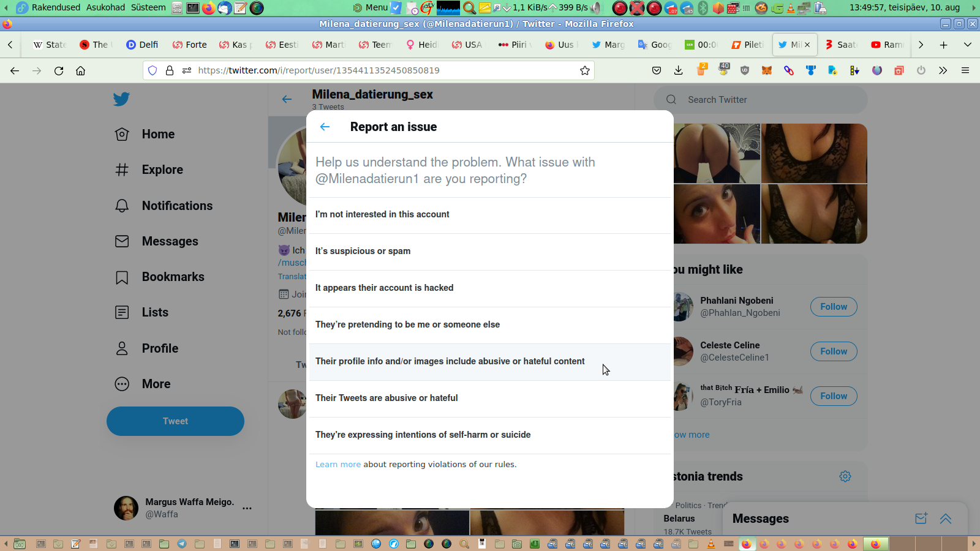Show more toolbar tools via double chevron
The width and height of the screenshot is (980, 551).
pos(943,70)
